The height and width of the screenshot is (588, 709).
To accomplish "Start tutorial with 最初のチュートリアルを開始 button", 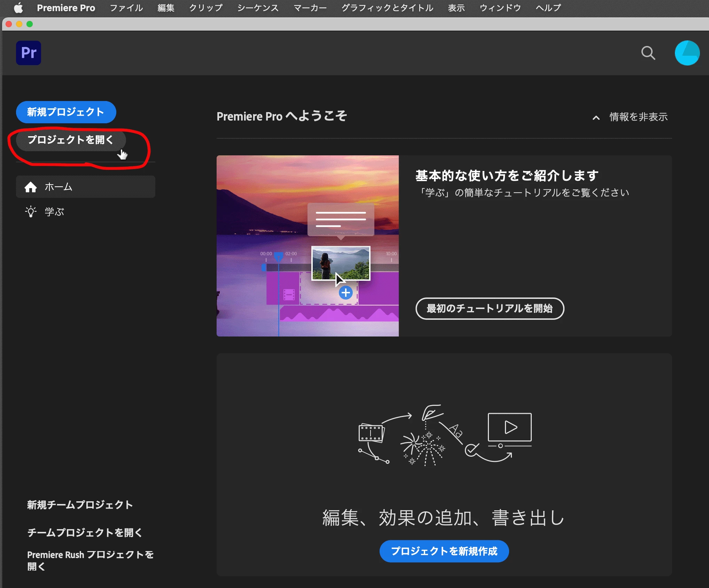I will 490,309.
